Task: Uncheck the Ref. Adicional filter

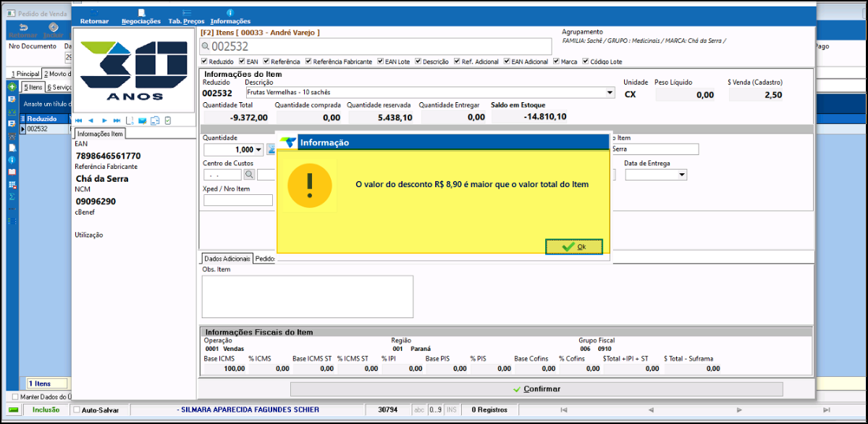Action: pos(457,62)
